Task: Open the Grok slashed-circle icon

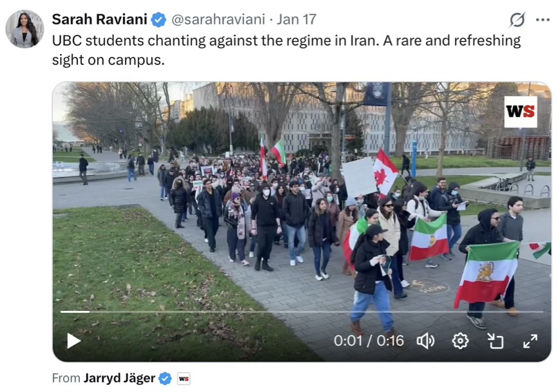Action: pyautogui.click(x=517, y=19)
